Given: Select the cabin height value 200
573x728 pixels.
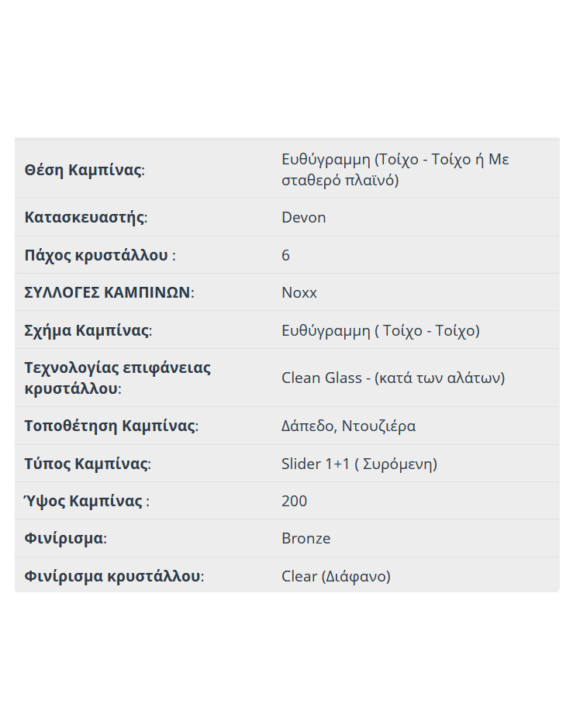Looking at the screenshot, I should click(x=294, y=501).
